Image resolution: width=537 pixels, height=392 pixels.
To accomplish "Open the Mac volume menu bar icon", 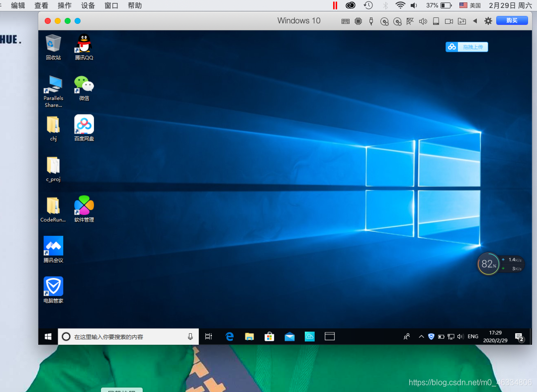I will pyautogui.click(x=414, y=5).
